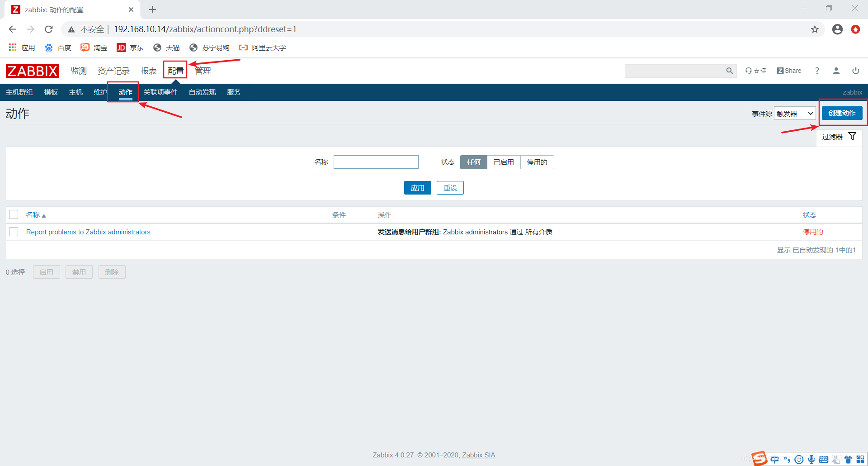Click the search magnifier icon in Zabbix header
This screenshot has width=868, height=466.
click(x=729, y=71)
